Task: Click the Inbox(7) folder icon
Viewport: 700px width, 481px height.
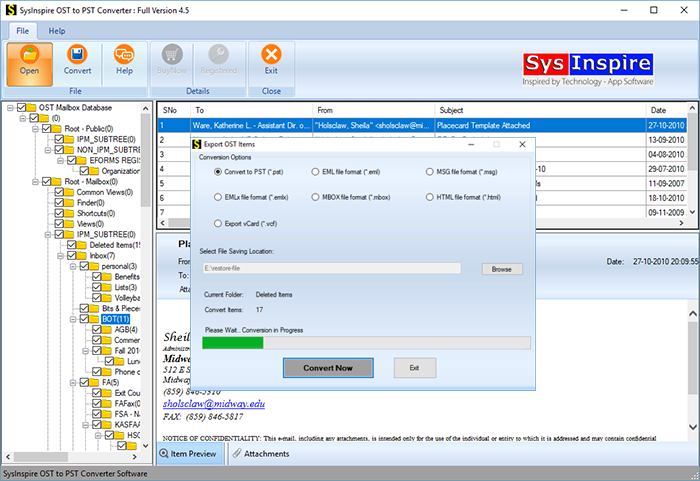Action: [x=82, y=256]
